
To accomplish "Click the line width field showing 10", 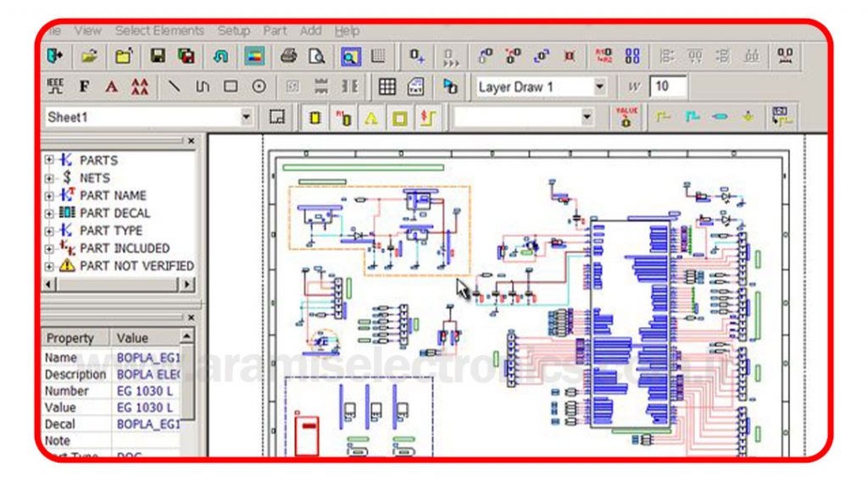I will [668, 86].
